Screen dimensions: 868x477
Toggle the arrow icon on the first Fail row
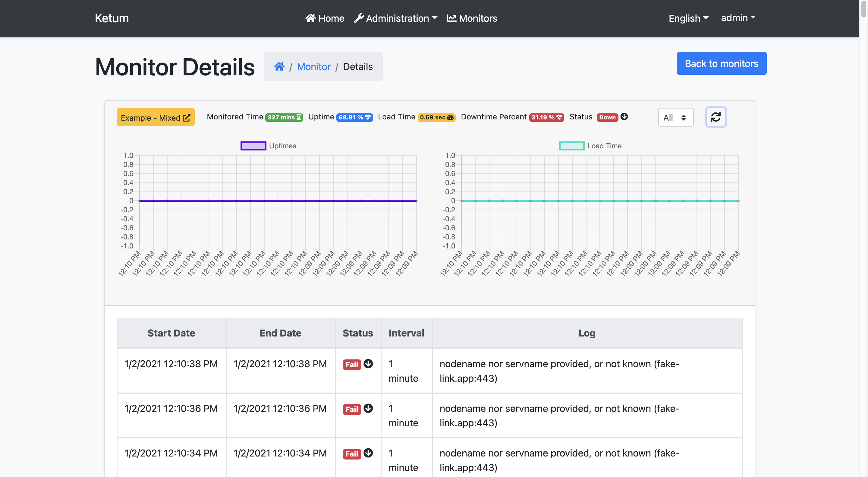click(x=368, y=364)
